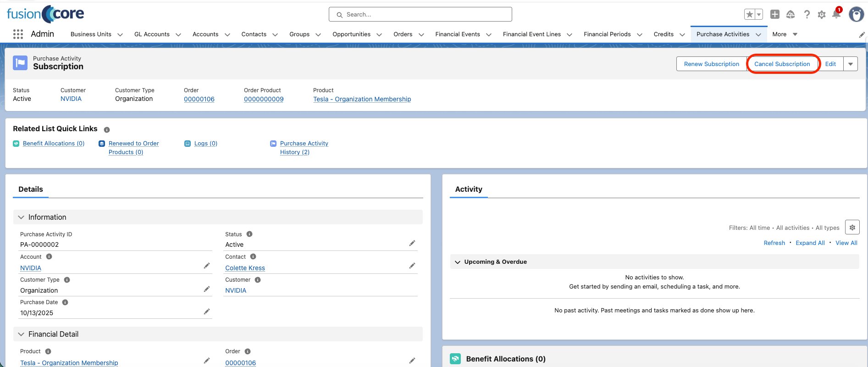Open the favorites list dropdown arrow

[759, 15]
